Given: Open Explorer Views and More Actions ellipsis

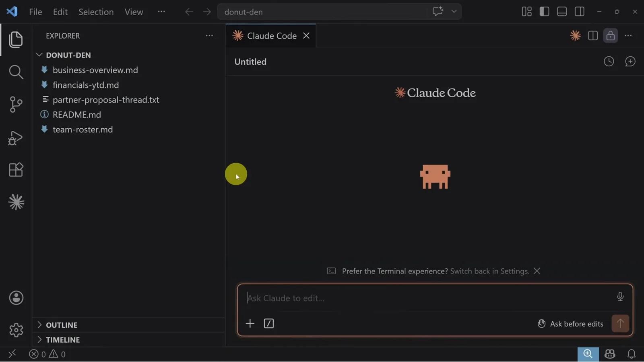Looking at the screenshot, I should [209, 36].
